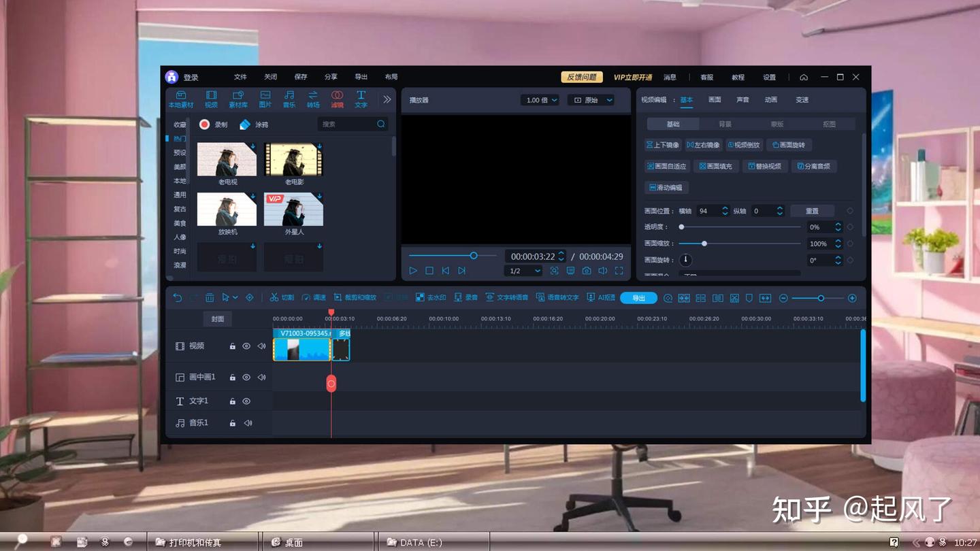The width and height of the screenshot is (980, 551).
Task: Toggle lock on the 视频 track
Action: pyautogui.click(x=233, y=346)
